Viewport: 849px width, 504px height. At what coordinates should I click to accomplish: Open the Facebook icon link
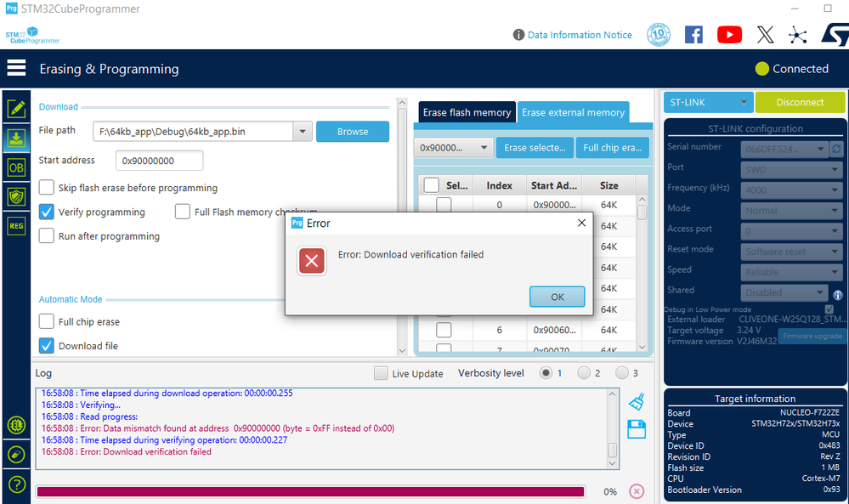click(x=693, y=35)
